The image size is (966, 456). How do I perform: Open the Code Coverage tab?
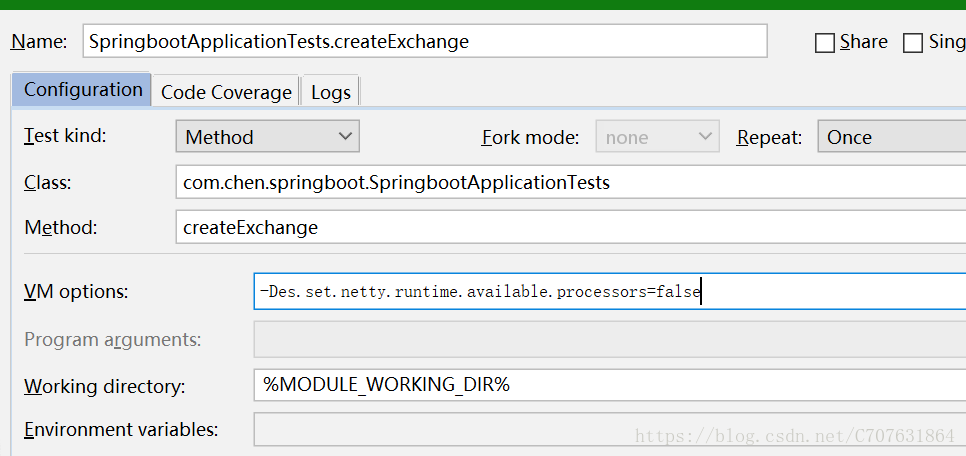[x=226, y=92]
